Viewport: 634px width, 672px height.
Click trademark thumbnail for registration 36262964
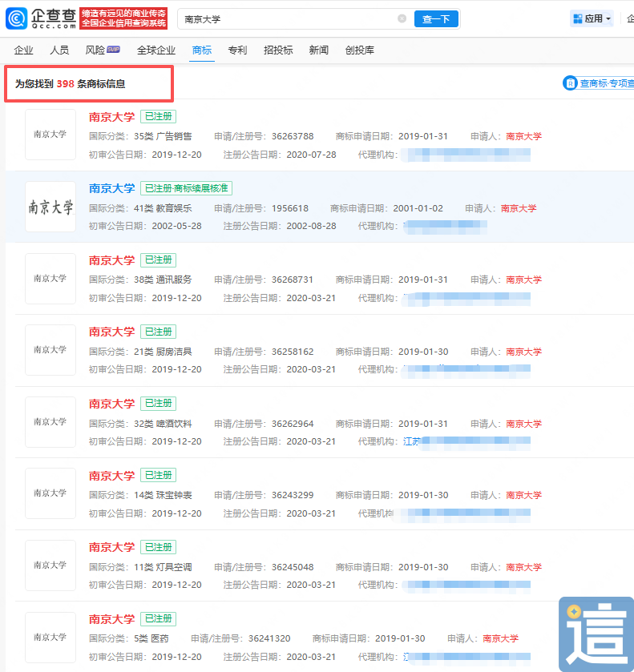tap(50, 422)
